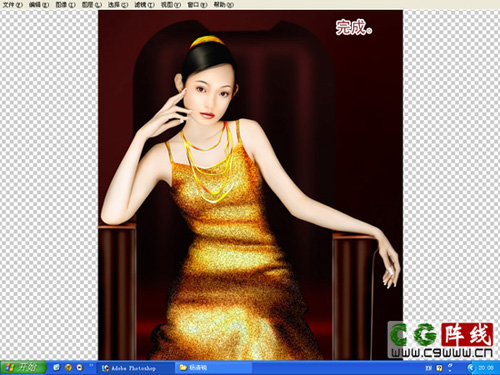
Task: Open the 窗口 (Window) menu
Action: pyautogui.click(x=197, y=5)
